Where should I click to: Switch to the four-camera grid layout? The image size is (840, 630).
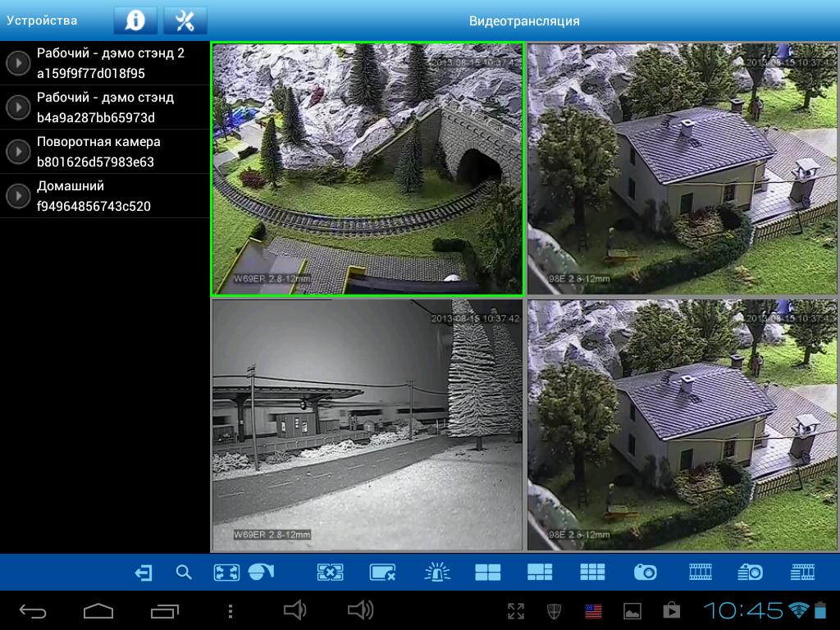click(x=487, y=573)
